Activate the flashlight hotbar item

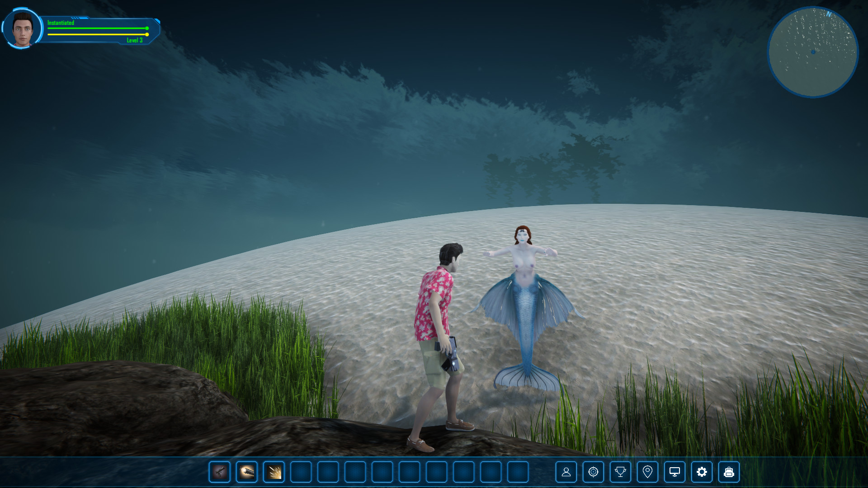247,472
